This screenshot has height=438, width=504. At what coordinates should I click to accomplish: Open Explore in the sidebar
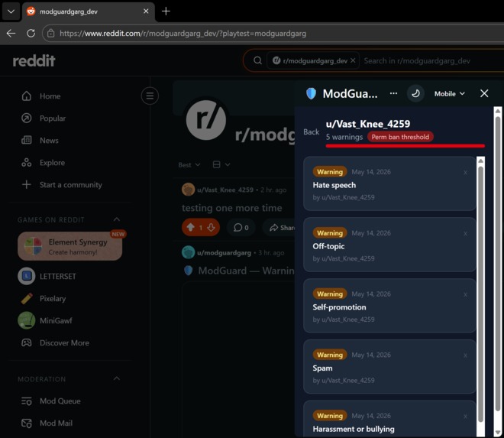point(52,163)
